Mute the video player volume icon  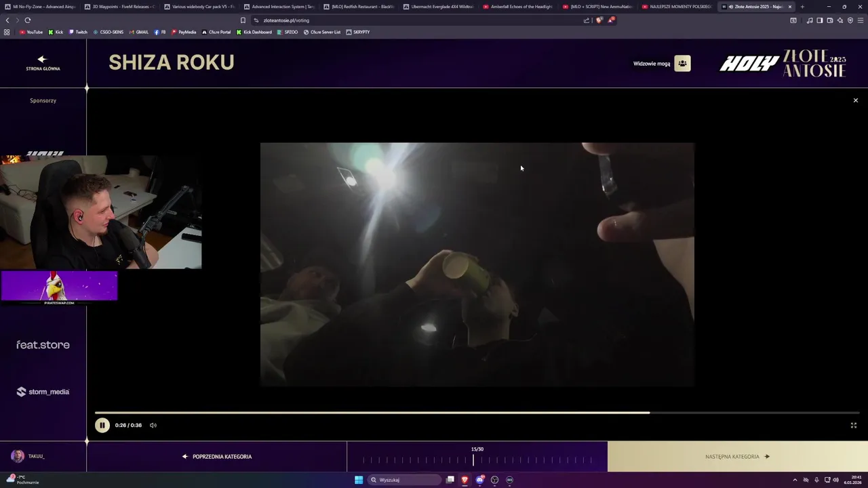(153, 425)
